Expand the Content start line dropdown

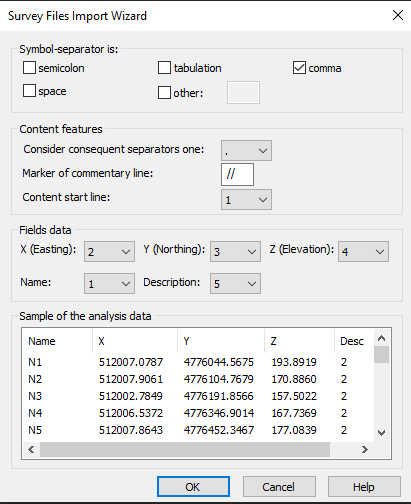(246, 200)
